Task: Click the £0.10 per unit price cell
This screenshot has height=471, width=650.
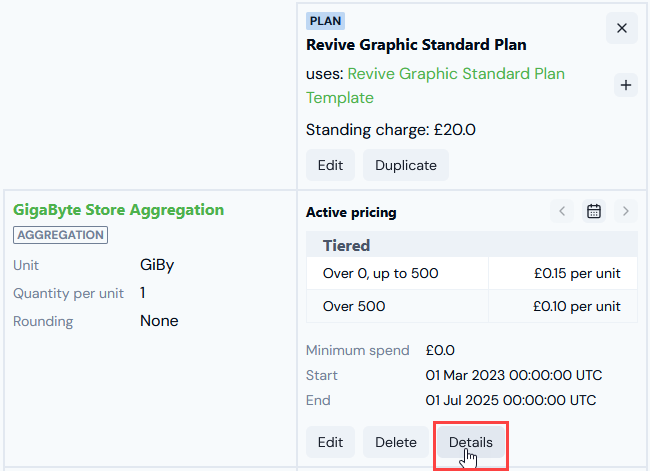Action: 563,306
